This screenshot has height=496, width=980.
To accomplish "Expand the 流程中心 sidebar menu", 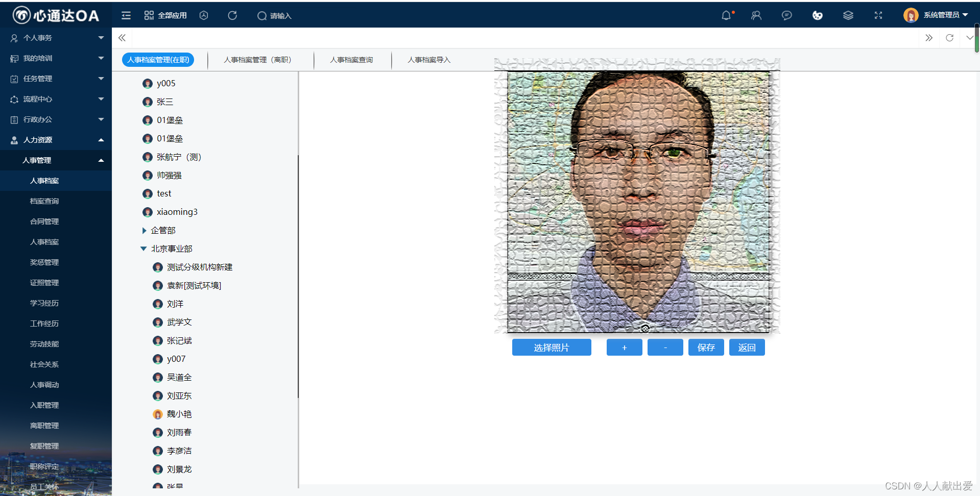I will pyautogui.click(x=56, y=99).
